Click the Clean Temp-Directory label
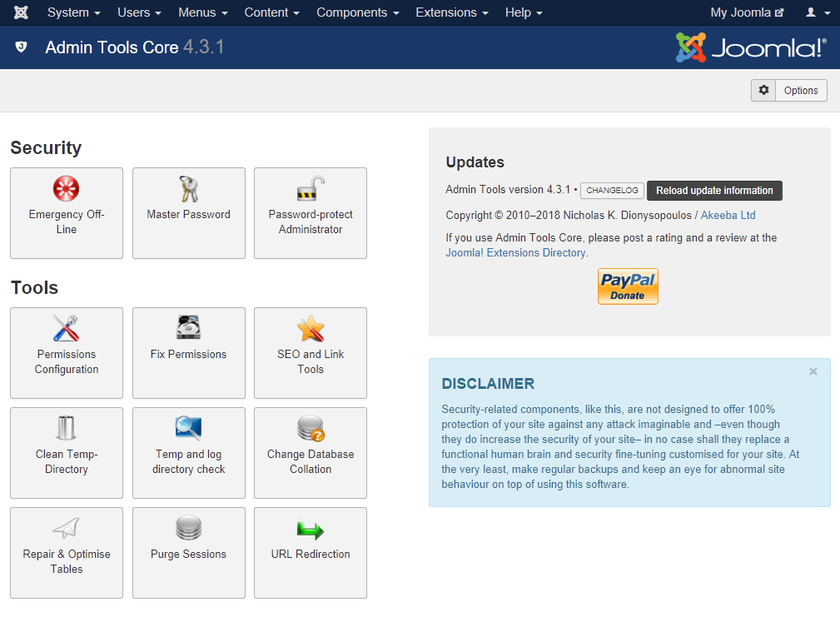Screen dimensions: 840x617 coord(67,461)
